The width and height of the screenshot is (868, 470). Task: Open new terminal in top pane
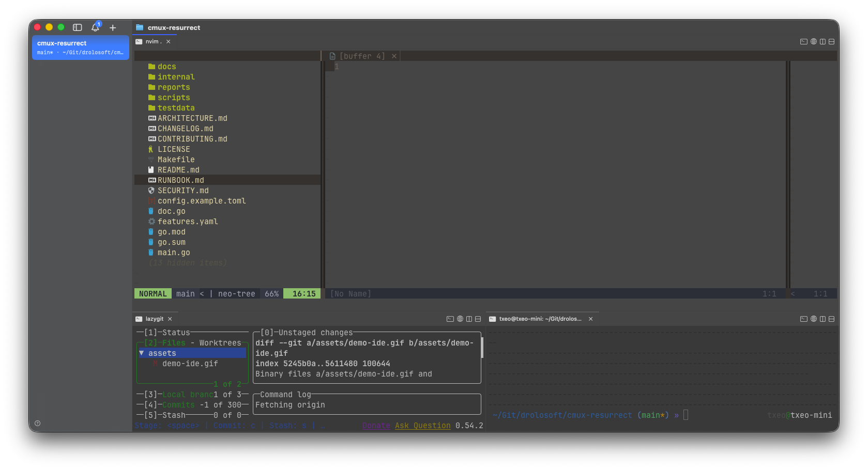pos(803,42)
